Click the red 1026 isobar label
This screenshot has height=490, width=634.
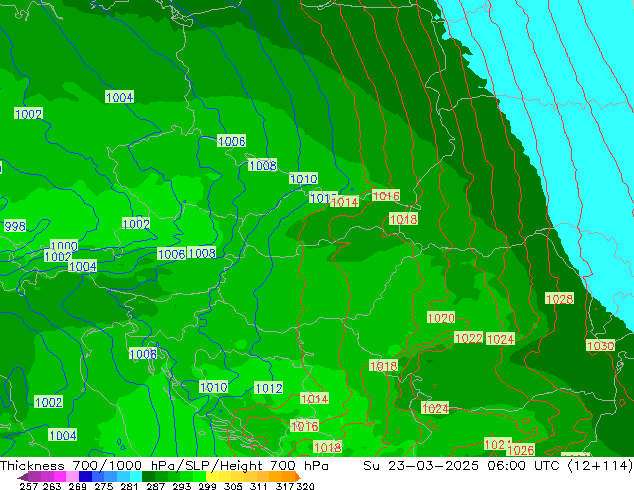pos(521,450)
